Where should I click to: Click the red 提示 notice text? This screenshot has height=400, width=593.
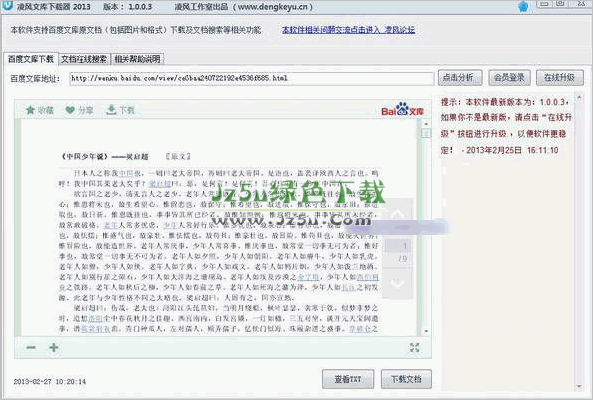pyautogui.click(x=506, y=126)
